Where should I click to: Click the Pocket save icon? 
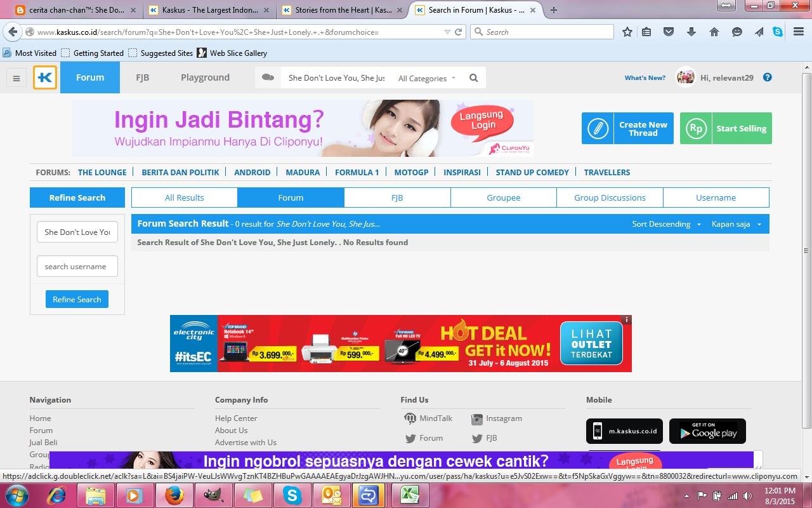(x=669, y=32)
